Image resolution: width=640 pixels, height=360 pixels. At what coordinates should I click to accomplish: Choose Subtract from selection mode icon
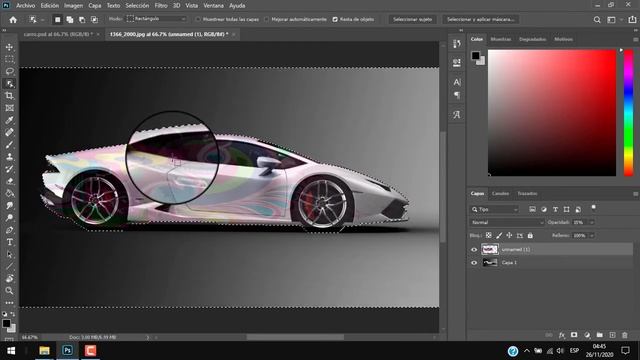[82, 20]
